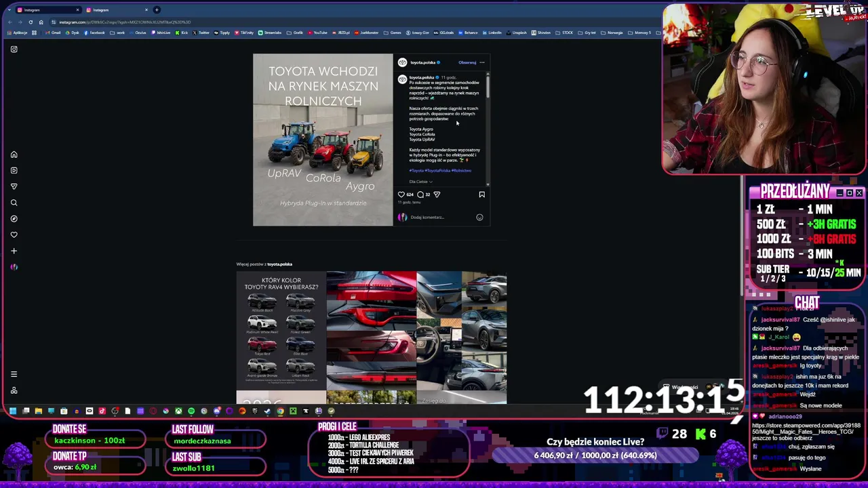Click the Dodaj komentarz input field

pyautogui.click(x=439, y=217)
